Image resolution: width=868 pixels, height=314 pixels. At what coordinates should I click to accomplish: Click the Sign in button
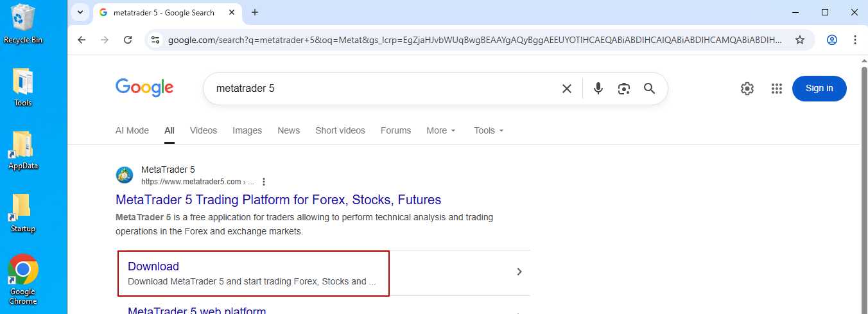click(819, 89)
